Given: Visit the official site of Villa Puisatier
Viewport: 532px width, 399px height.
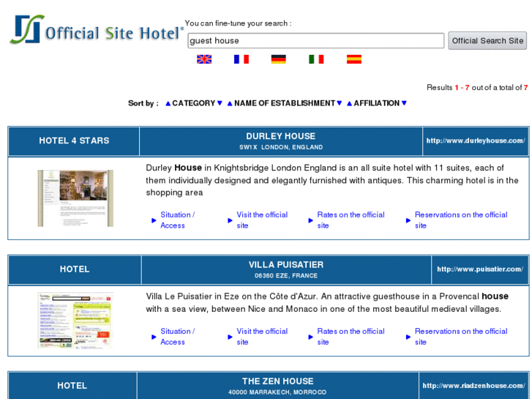Looking at the screenshot, I should [x=262, y=337].
